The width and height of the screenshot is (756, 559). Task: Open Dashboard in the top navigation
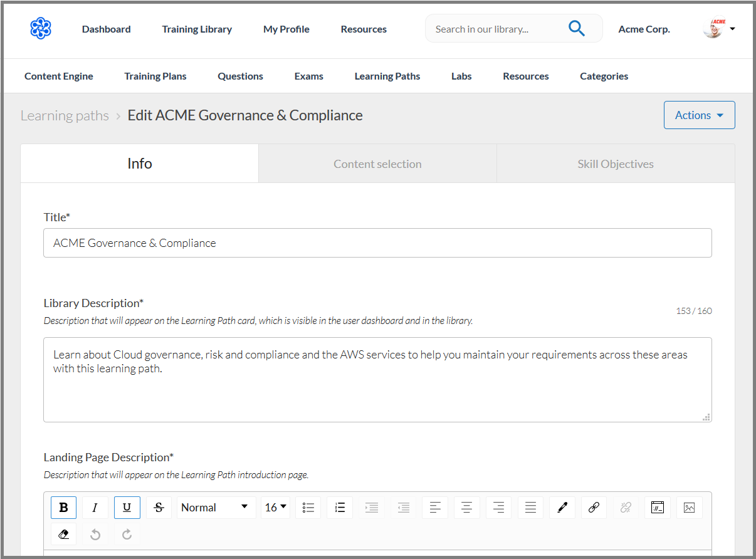point(107,29)
